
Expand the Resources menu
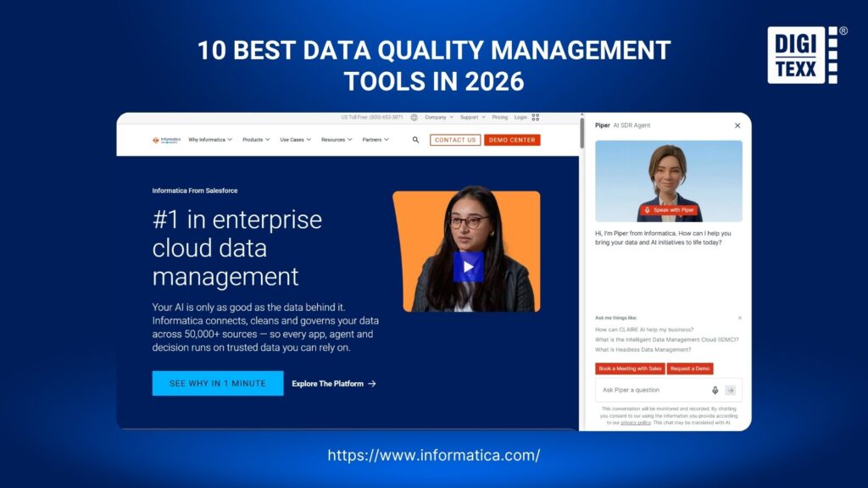point(337,140)
